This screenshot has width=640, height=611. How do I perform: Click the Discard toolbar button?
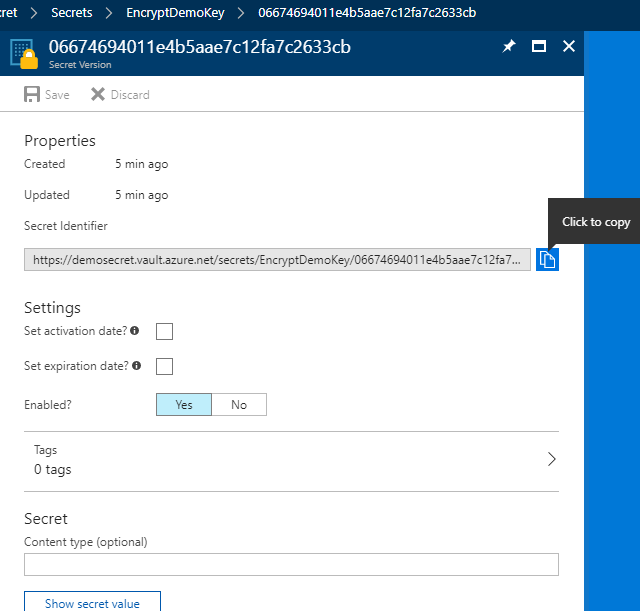pos(120,94)
